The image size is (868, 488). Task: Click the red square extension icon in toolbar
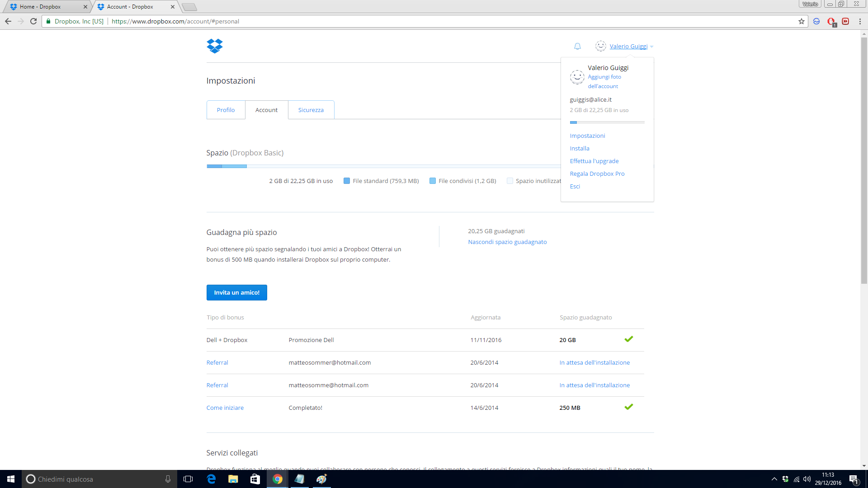[845, 21]
